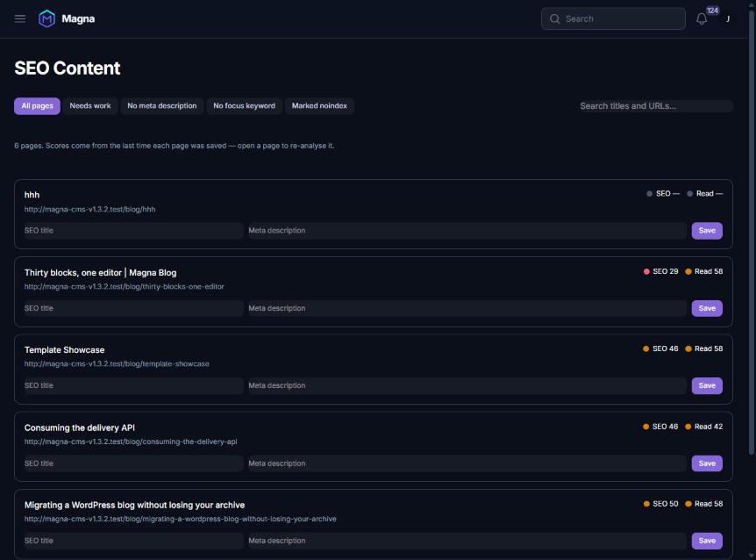Viewport: 756px width, 560px height.
Task: Click the empty SEO score on hhh row
Action: coord(663,194)
